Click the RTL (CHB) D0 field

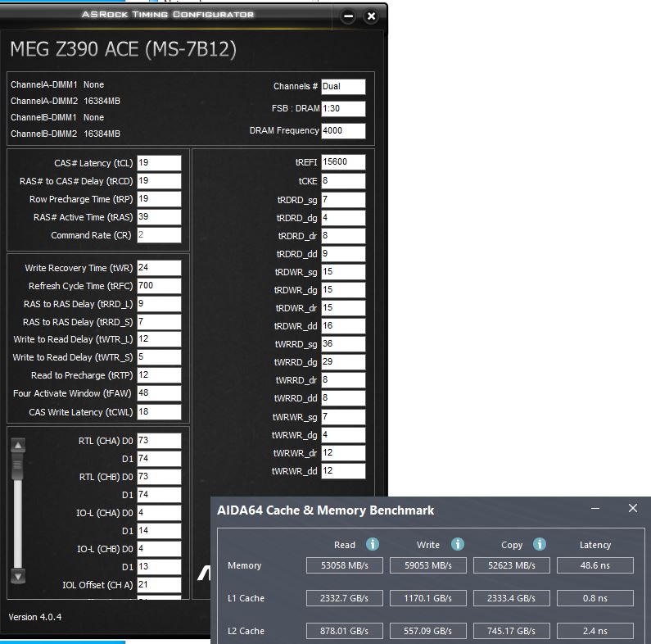159,477
